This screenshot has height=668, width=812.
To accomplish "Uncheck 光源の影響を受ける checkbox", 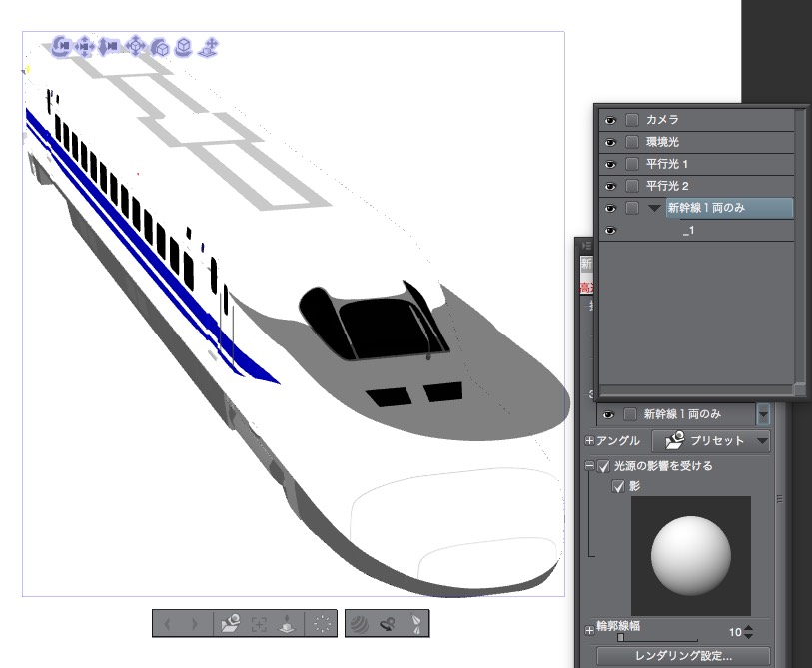I will (603, 466).
